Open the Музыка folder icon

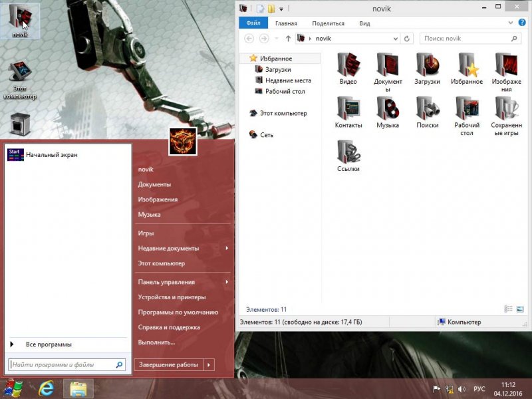[388, 108]
